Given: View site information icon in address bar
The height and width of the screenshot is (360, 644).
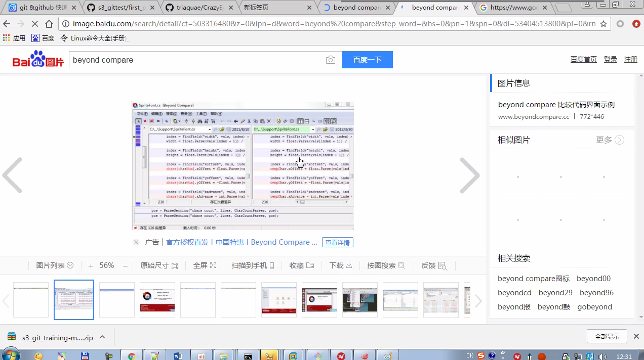Looking at the screenshot, I should [x=66, y=24].
